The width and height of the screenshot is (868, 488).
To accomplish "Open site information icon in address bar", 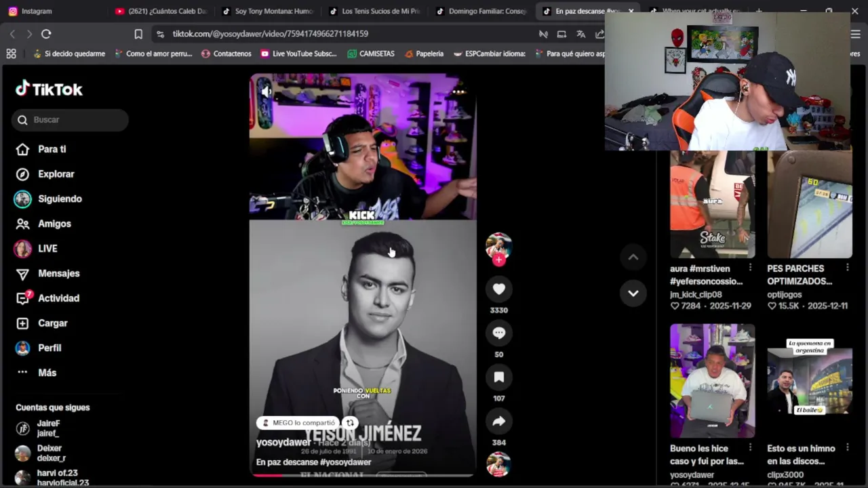I will (160, 34).
